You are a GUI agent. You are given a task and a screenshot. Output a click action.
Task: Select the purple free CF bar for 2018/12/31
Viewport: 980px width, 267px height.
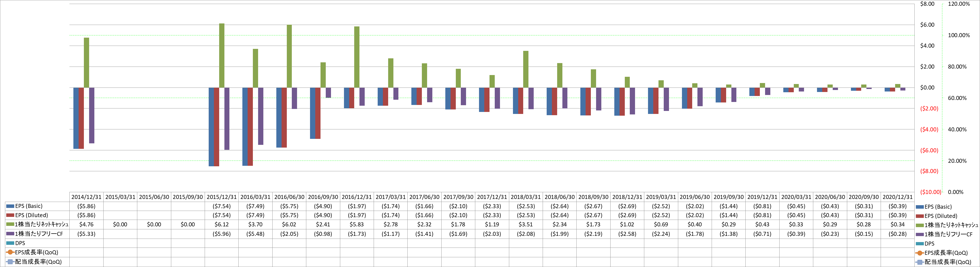click(x=632, y=101)
